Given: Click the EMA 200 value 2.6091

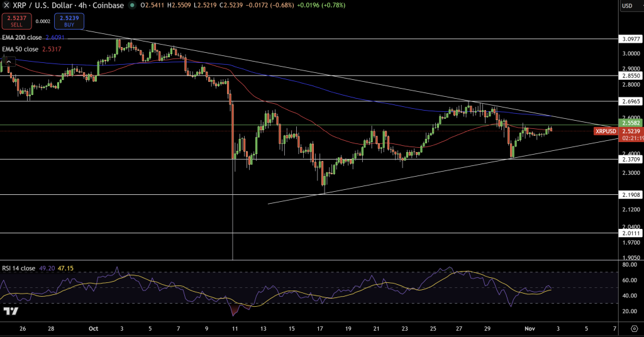Looking at the screenshot, I should (55, 37).
